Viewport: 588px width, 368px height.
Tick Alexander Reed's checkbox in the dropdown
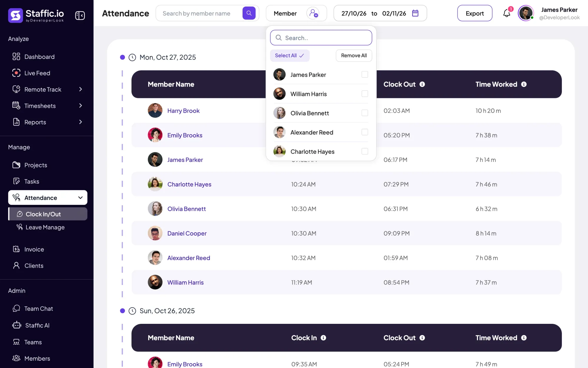pyautogui.click(x=365, y=132)
